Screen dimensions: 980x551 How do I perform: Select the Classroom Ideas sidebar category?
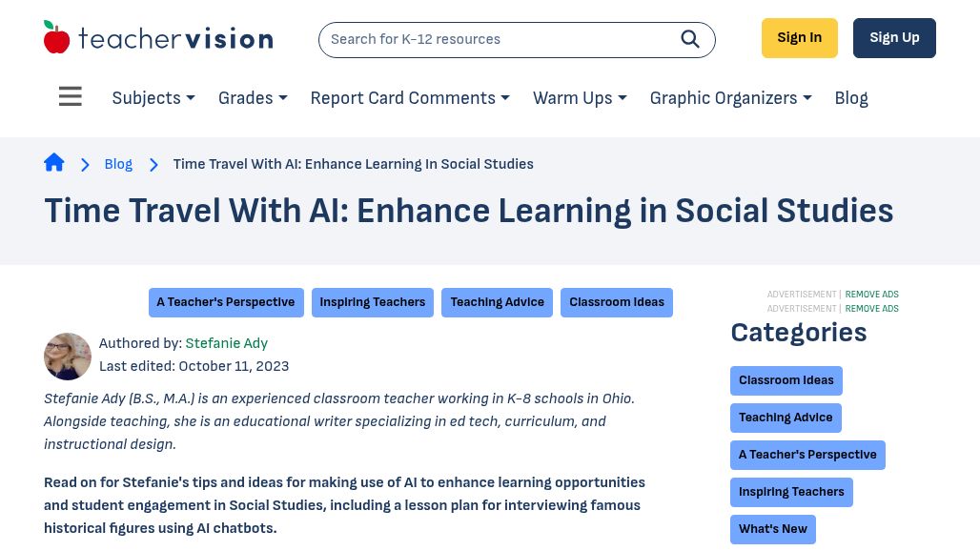click(786, 380)
